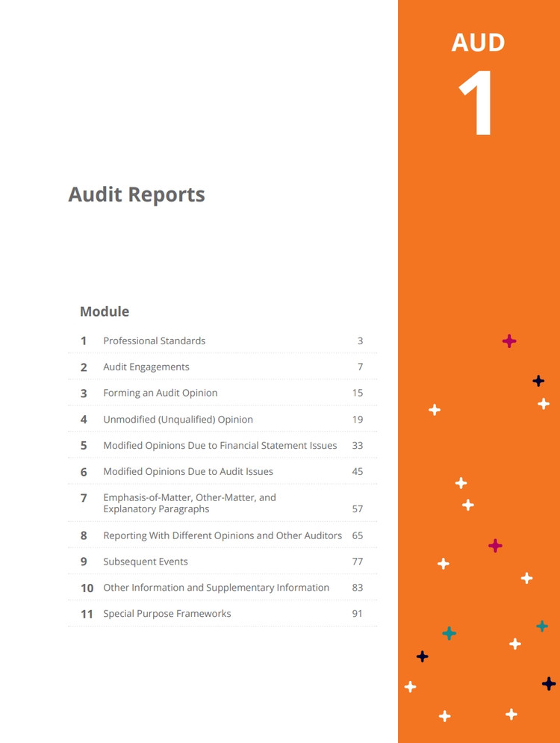
Task: Click page number 57 in the module list
Action: click(357, 509)
